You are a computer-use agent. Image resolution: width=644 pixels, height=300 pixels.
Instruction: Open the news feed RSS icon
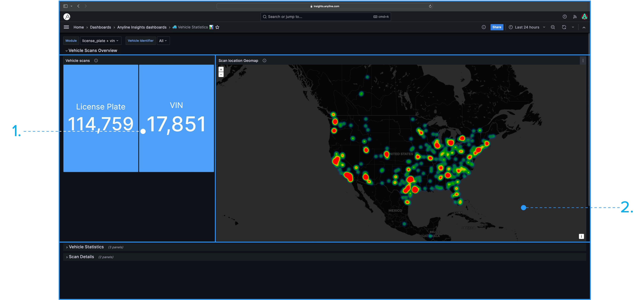pyautogui.click(x=575, y=17)
